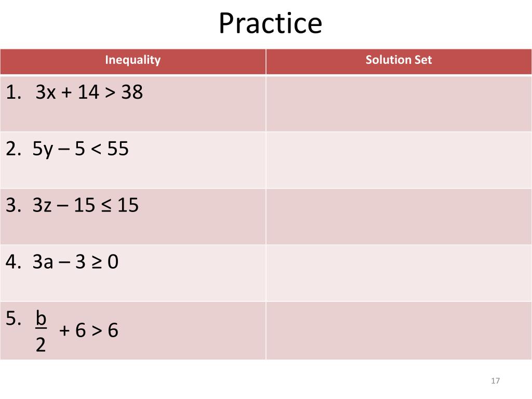Click the denominator 2 under b
532x399 pixels.
(41, 344)
